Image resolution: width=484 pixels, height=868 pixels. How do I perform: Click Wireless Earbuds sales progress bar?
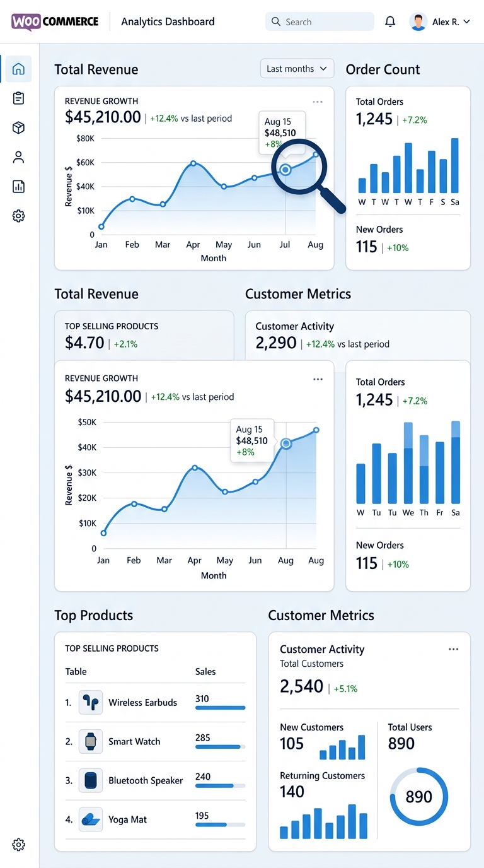[220, 708]
